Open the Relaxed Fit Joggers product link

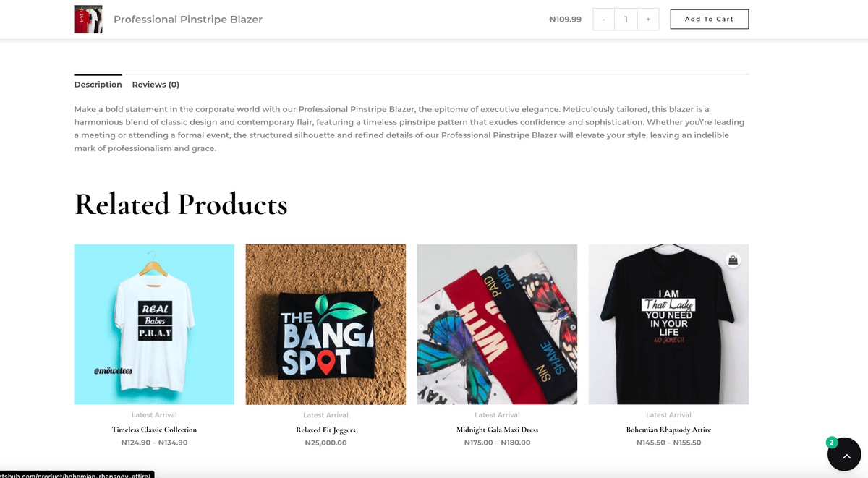coord(325,429)
